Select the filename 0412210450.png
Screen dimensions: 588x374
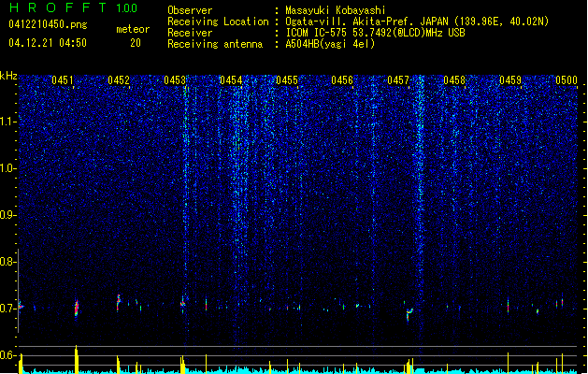point(48,24)
